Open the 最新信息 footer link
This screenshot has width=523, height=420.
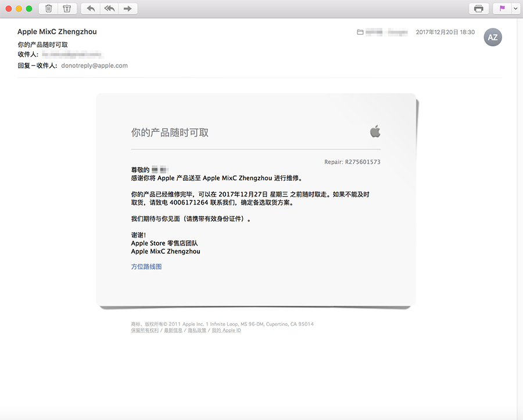click(x=173, y=331)
